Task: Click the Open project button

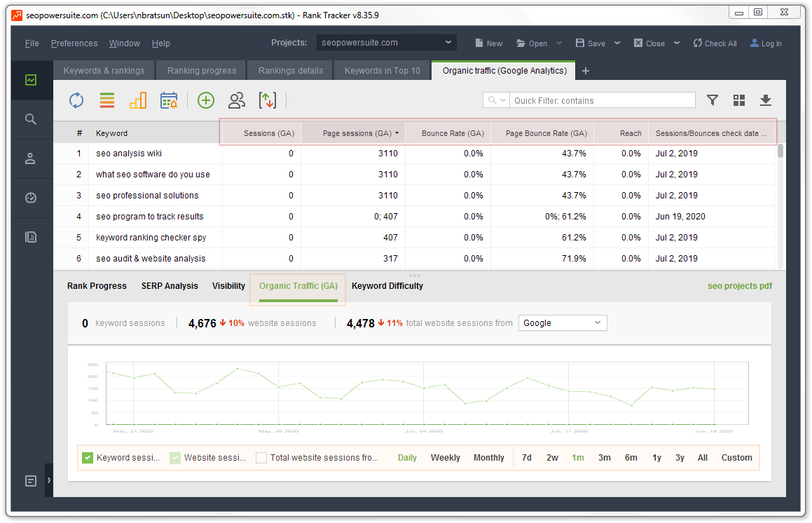Action: point(532,43)
